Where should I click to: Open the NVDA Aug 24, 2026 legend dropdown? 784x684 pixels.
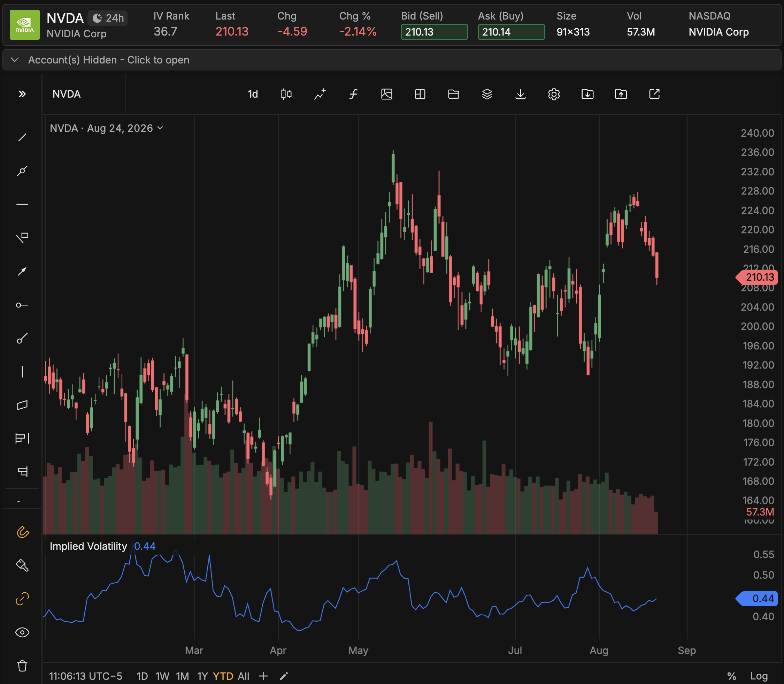coord(106,128)
